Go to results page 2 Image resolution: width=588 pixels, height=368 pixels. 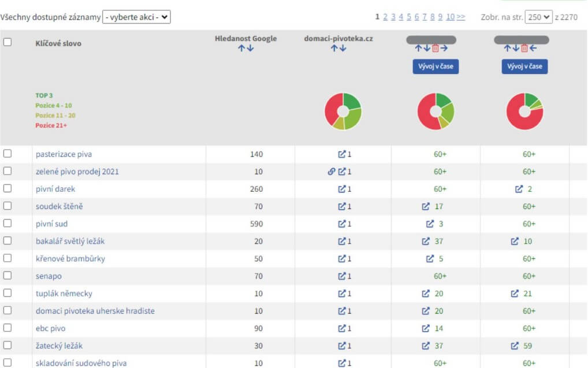(385, 17)
